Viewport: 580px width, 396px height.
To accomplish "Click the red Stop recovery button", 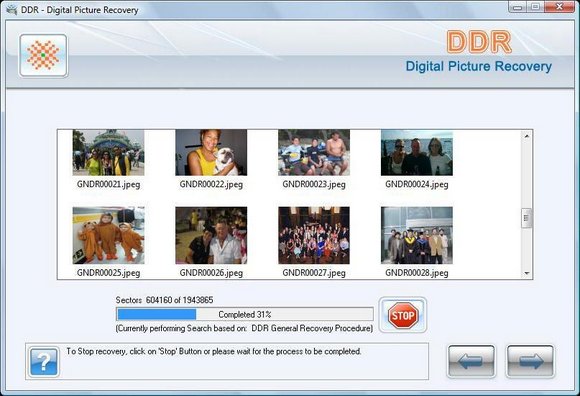I will click(x=402, y=315).
